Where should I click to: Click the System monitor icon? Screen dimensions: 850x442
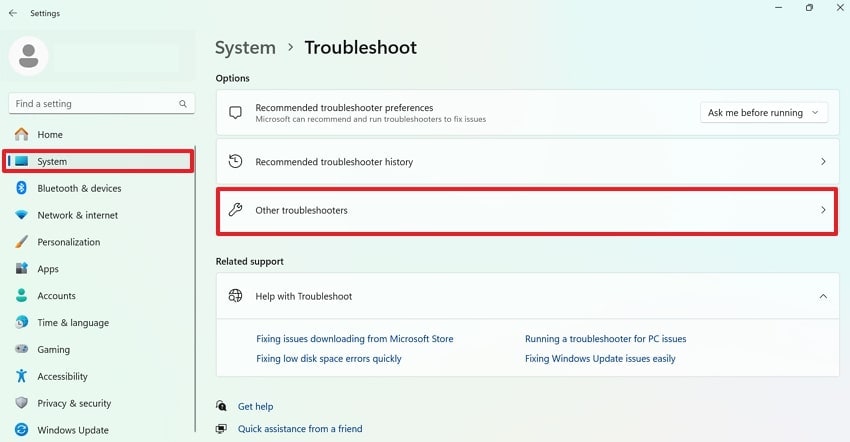pyautogui.click(x=21, y=161)
